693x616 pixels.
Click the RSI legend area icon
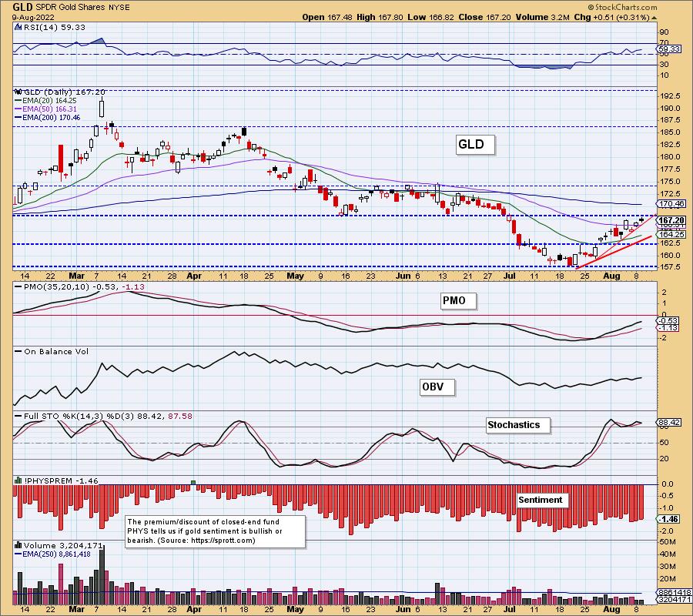pyautogui.click(x=18, y=27)
